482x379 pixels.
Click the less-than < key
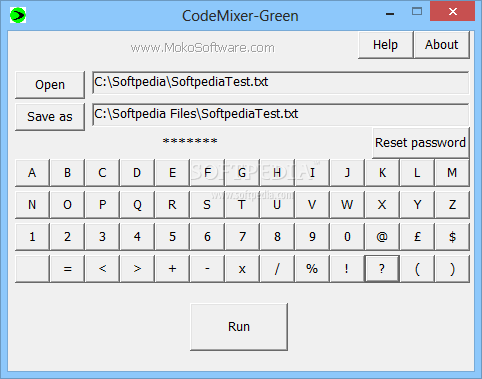point(102,269)
